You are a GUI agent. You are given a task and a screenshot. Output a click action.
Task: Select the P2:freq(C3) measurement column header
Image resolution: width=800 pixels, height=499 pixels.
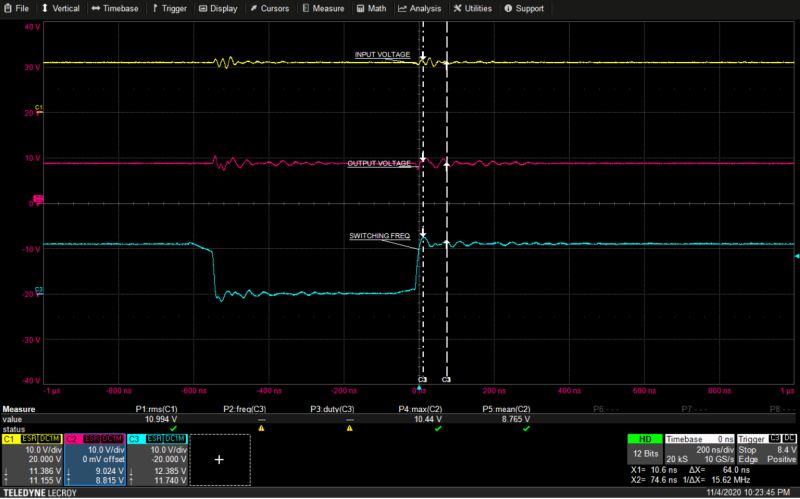click(x=244, y=409)
